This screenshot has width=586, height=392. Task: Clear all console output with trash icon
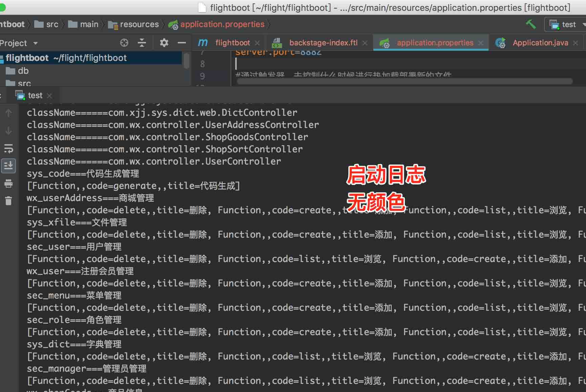(8, 201)
